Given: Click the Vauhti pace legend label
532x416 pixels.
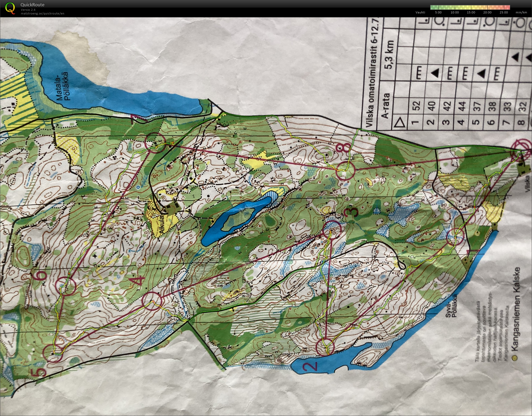Looking at the screenshot, I should (420, 12).
